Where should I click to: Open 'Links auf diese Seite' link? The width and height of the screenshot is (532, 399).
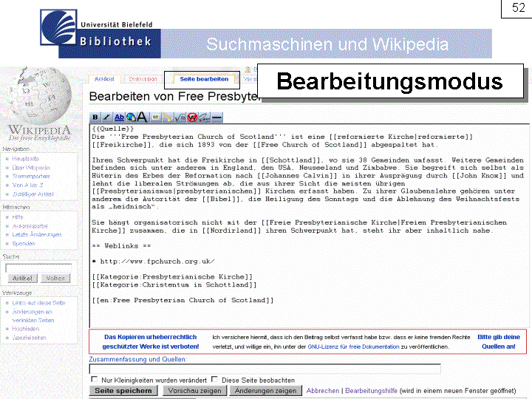(x=38, y=303)
